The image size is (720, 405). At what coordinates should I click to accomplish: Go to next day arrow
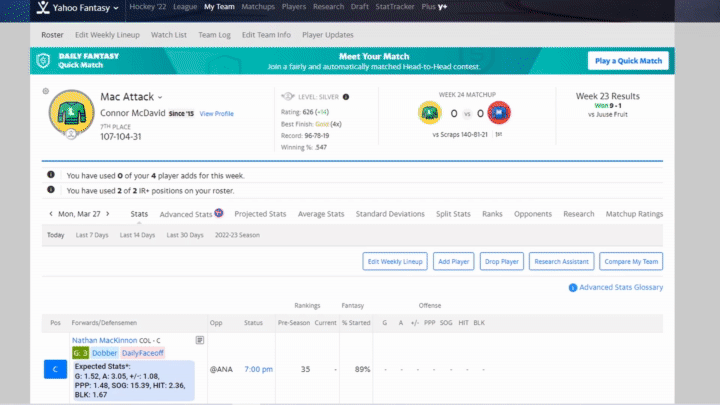[108, 214]
